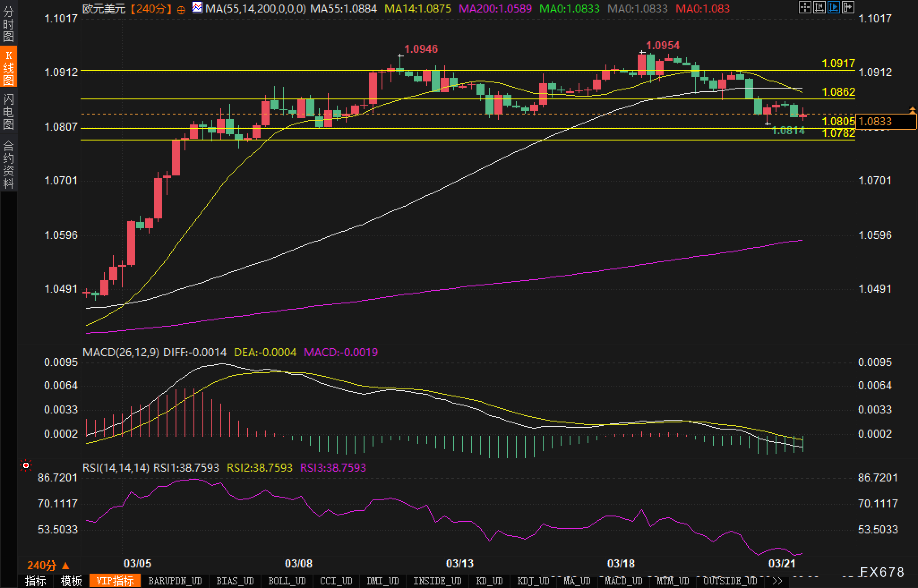Image resolution: width=918 pixels, height=588 pixels.
Task: Click the shift-chart-right arrow icon
Action: coord(848,7)
